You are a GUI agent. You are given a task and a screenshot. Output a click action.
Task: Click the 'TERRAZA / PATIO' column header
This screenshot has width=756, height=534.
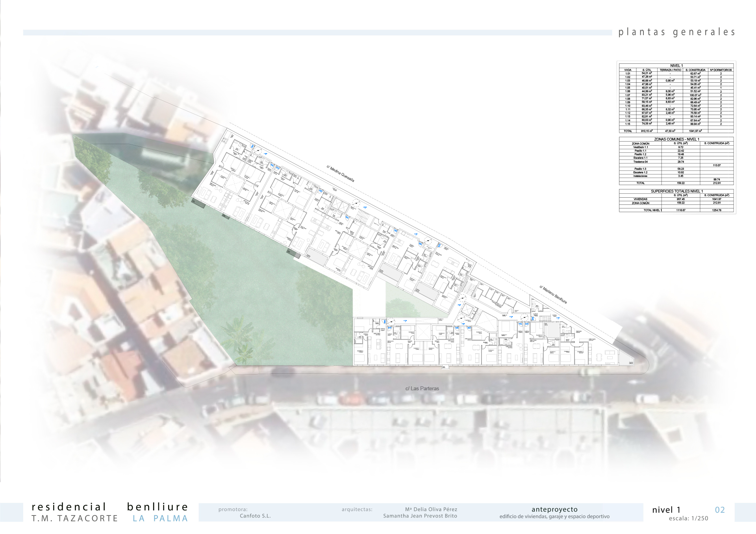coord(671,70)
